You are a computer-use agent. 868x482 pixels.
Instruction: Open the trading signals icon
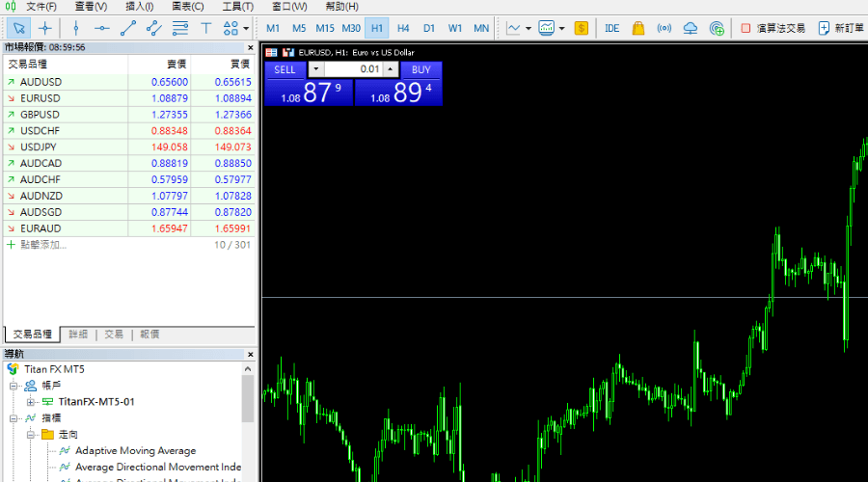click(664, 28)
